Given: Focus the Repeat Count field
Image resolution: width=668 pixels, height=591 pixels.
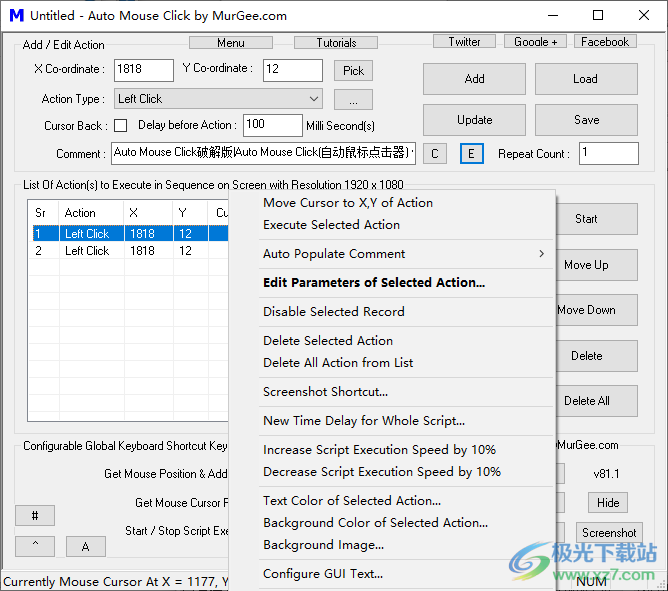Looking at the screenshot, I should coord(608,153).
